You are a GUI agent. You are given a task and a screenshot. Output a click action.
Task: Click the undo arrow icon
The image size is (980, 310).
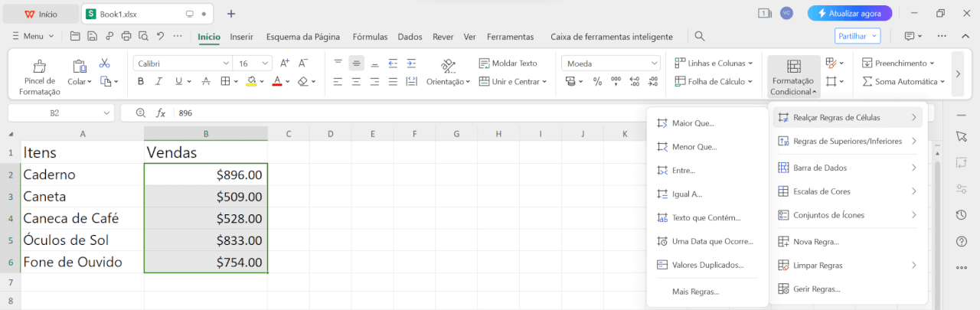(x=160, y=36)
